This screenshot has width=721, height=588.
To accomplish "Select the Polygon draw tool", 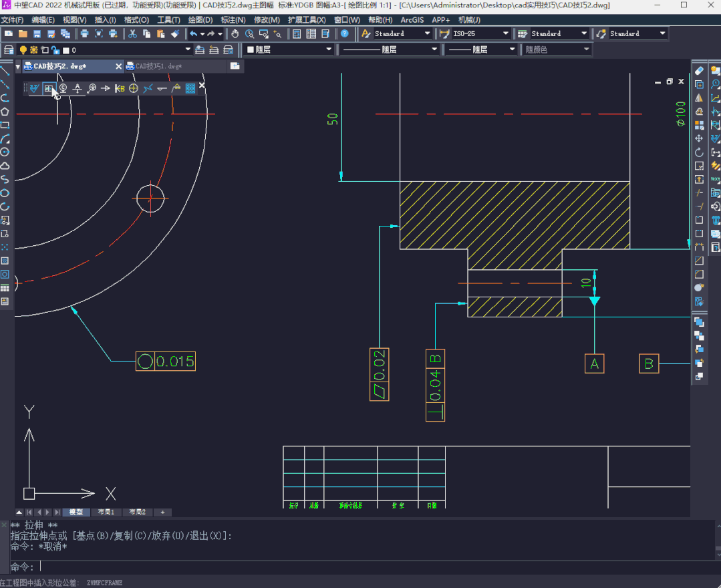I will 5,112.
